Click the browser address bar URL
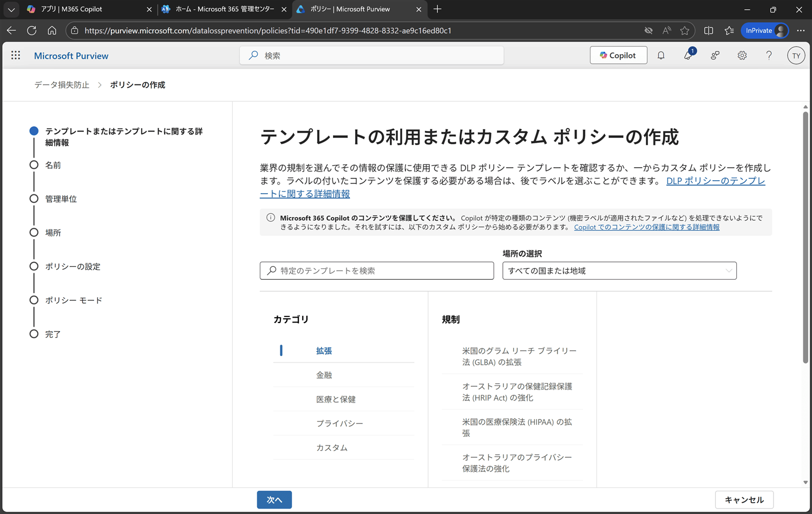Viewport: 812px width, 514px height. (x=268, y=30)
